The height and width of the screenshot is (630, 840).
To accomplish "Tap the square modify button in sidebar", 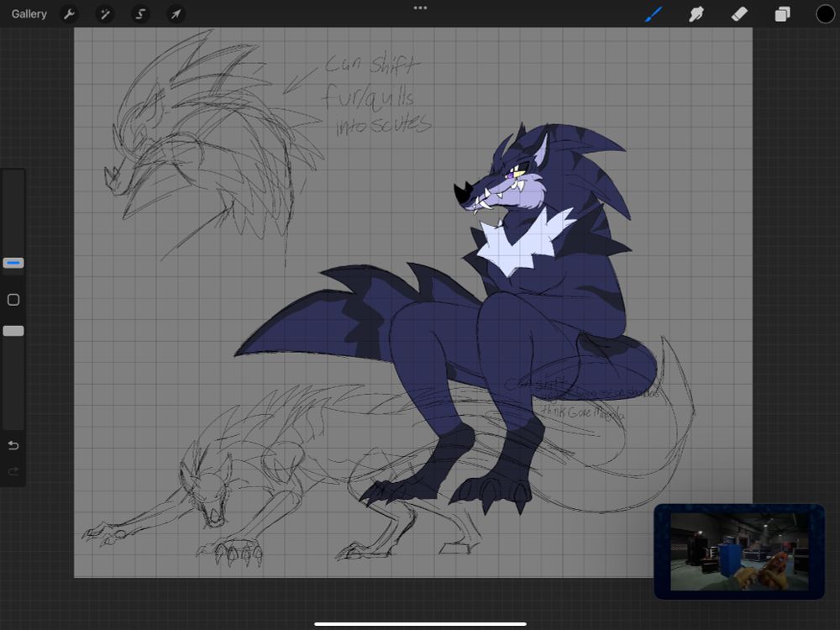I will click(x=13, y=300).
